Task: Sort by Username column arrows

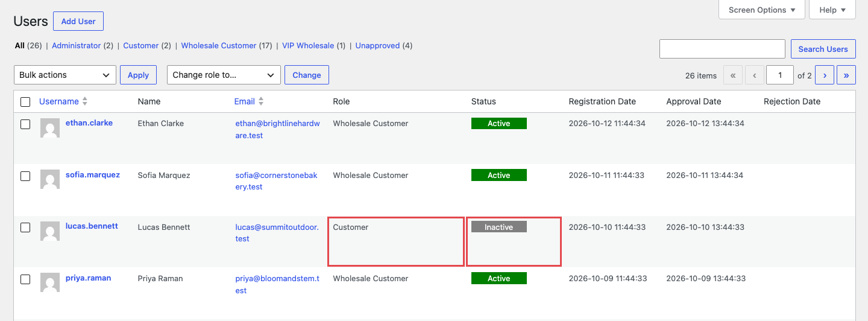Action: click(x=85, y=101)
